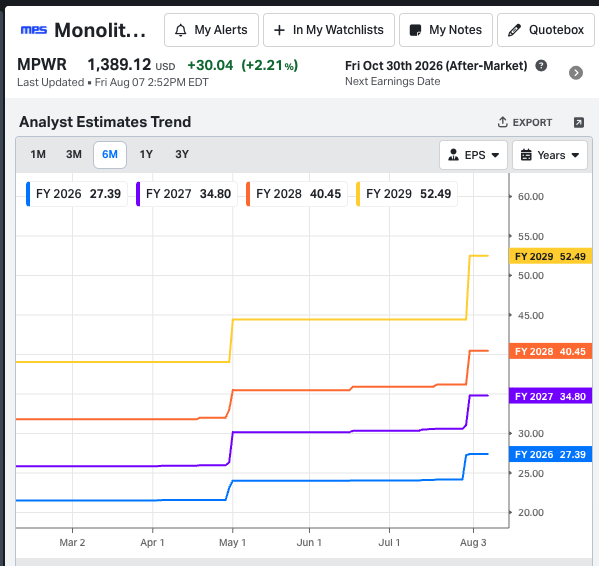Viewport: 599px width, 566px height.
Task: Click the orange FY 2028 40.45 axis tag
Action: point(550,351)
